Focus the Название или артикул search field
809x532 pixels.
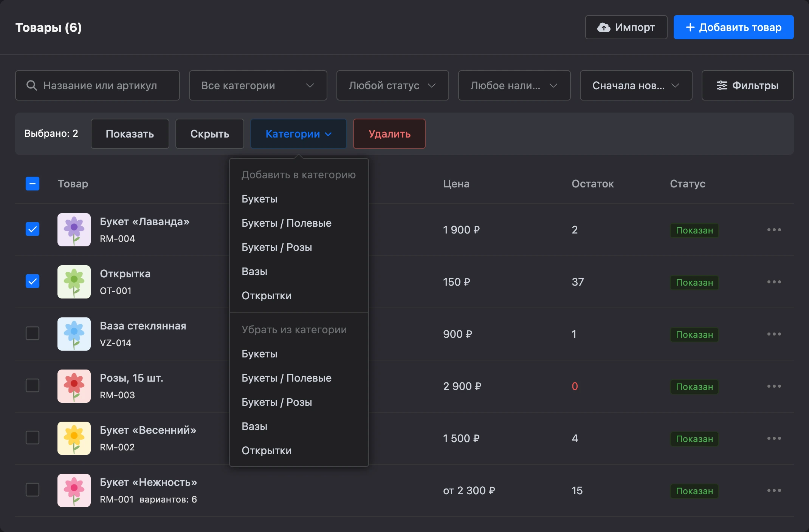tap(98, 85)
